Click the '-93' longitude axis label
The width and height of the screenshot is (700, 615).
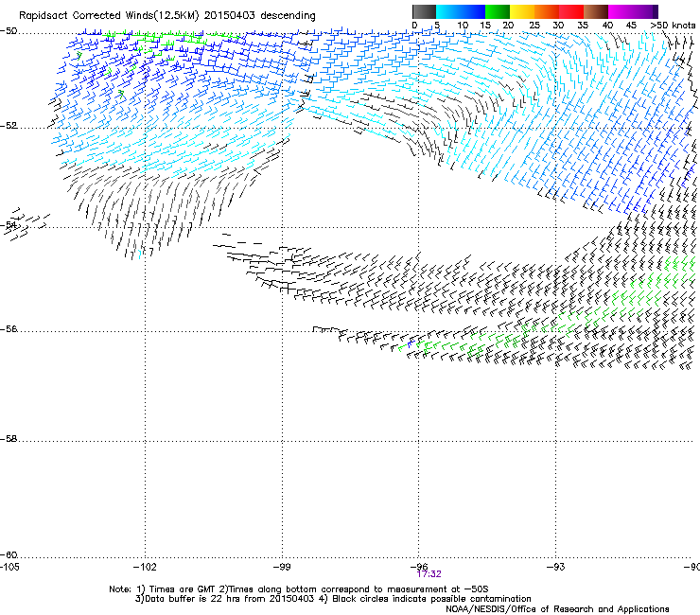point(556,567)
